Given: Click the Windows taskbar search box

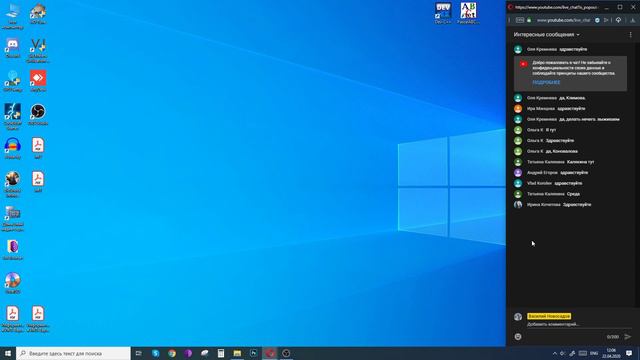Looking at the screenshot, I should [73, 353].
